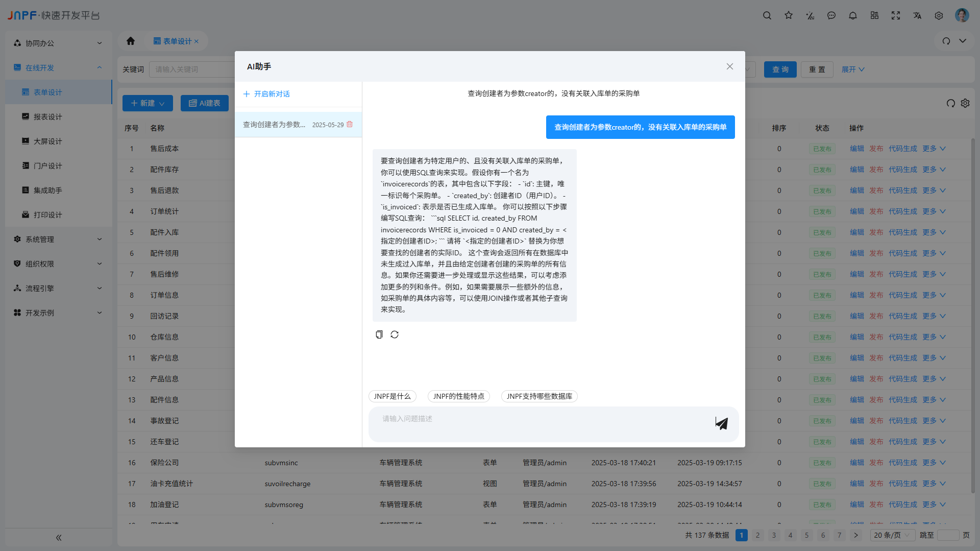The width and height of the screenshot is (980, 551).
Task: Refresh table list icon
Action: pos(950,103)
